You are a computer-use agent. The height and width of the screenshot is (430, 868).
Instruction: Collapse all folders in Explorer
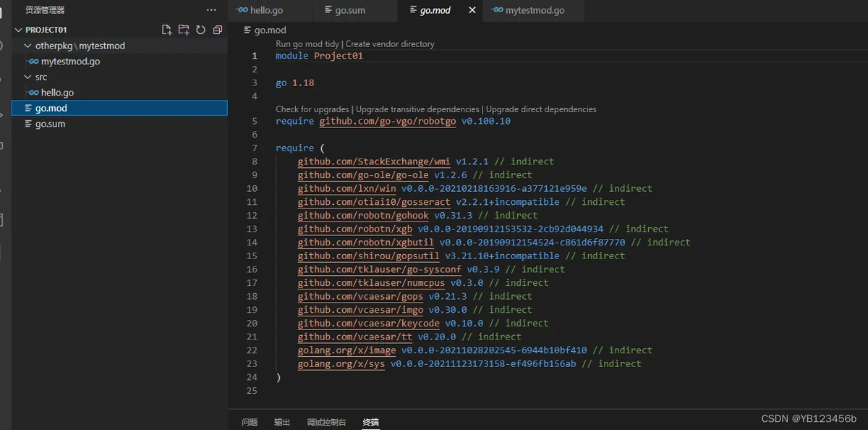click(x=217, y=30)
